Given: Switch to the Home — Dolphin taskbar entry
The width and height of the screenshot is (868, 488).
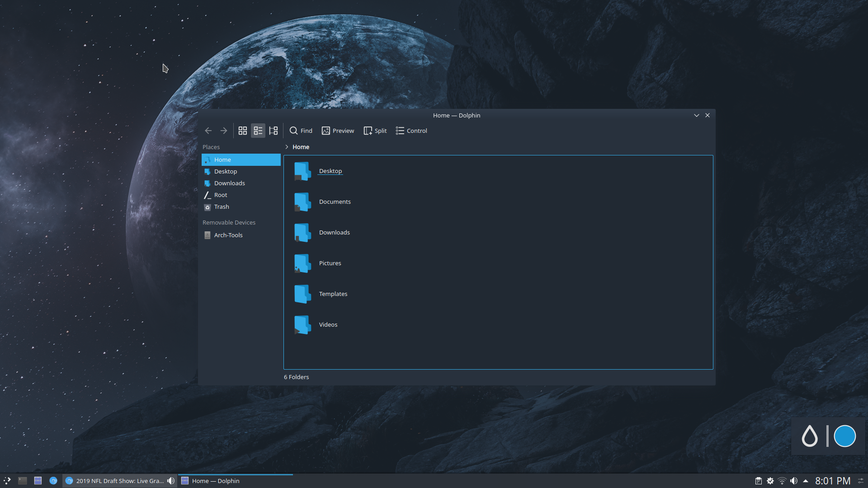Looking at the screenshot, I should 216,480.
